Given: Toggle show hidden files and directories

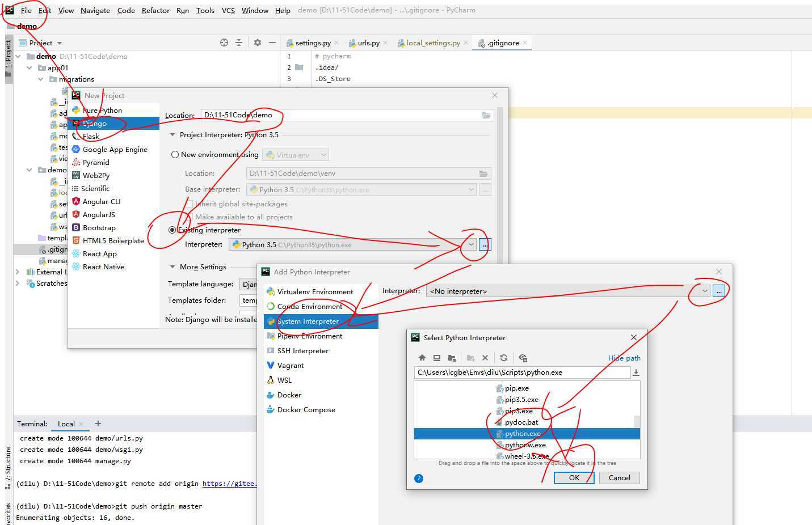Looking at the screenshot, I should (x=523, y=358).
